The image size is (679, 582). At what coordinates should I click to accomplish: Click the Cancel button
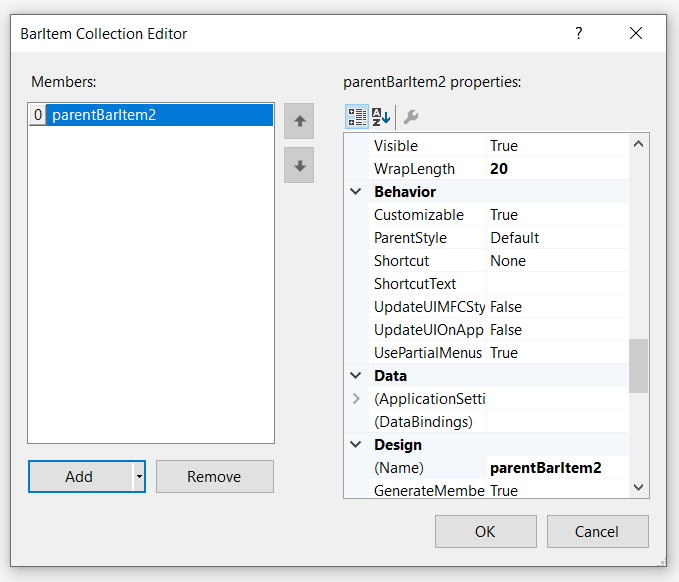[x=597, y=531]
